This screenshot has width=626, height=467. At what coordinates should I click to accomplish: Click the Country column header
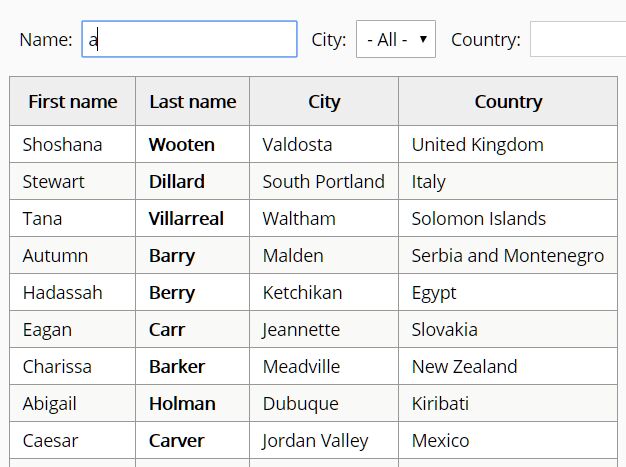(508, 101)
